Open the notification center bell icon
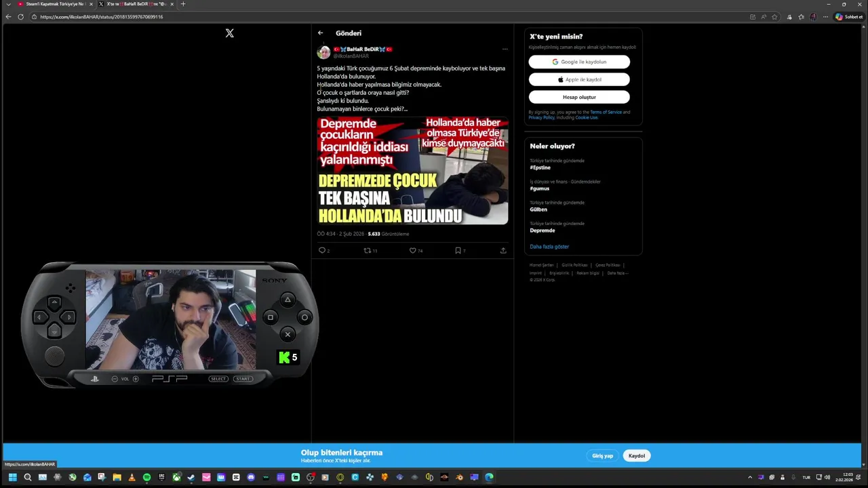Screen dimensions: 868x488 (859, 477)
